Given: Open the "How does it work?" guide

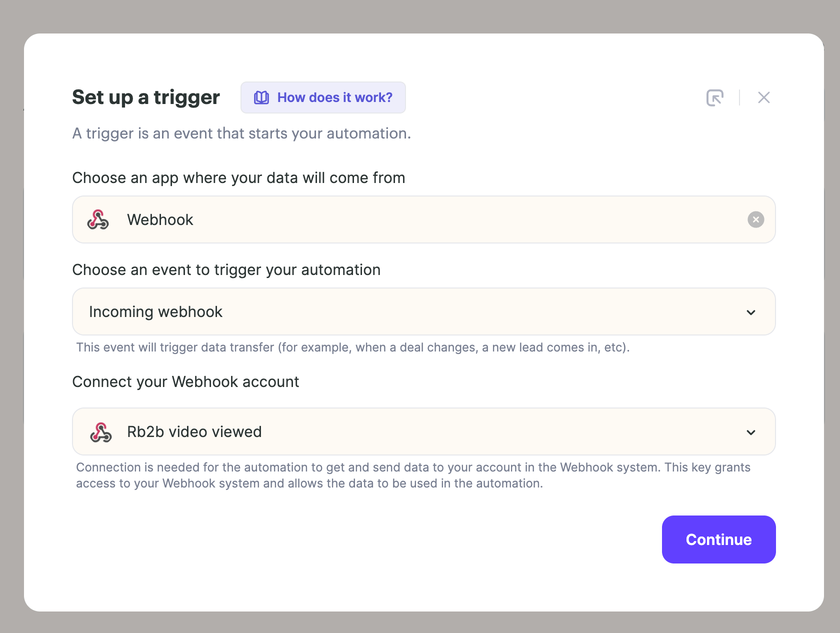Looking at the screenshot, I should pyautogui.click(x=323, y=97).
